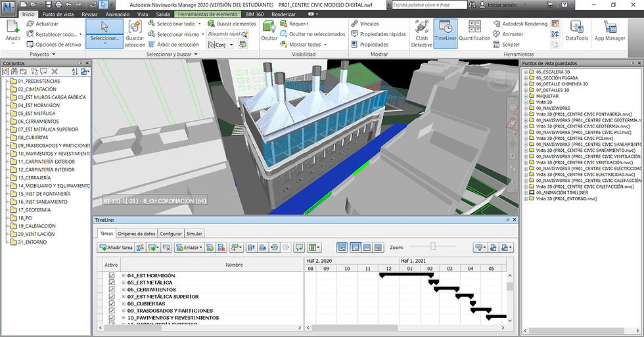
Task: Select Vista 3D (PR01_ENTORNO.nwc) viewpoint
Action: (x=566, y=198)
